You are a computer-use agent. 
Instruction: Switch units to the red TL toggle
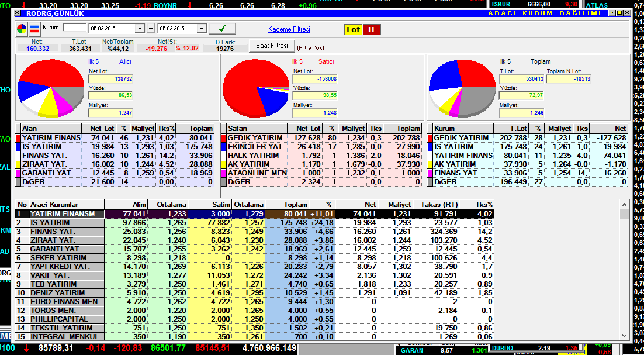tap(371, 29)
